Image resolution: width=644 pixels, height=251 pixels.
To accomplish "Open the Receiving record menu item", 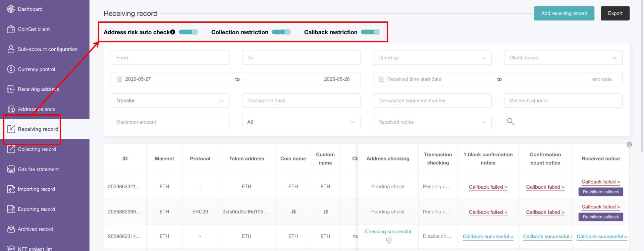I will (x=45, y=129).
